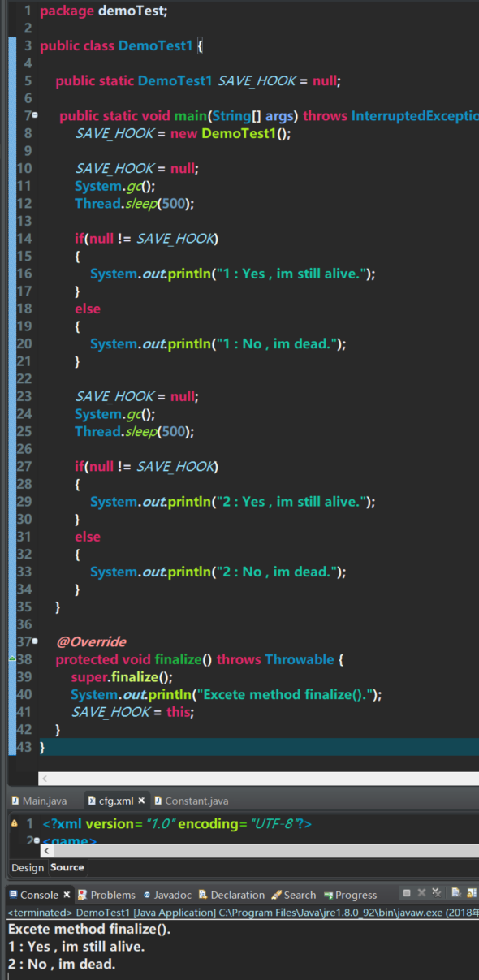Open the Javadoc view tab

(167, 895)
